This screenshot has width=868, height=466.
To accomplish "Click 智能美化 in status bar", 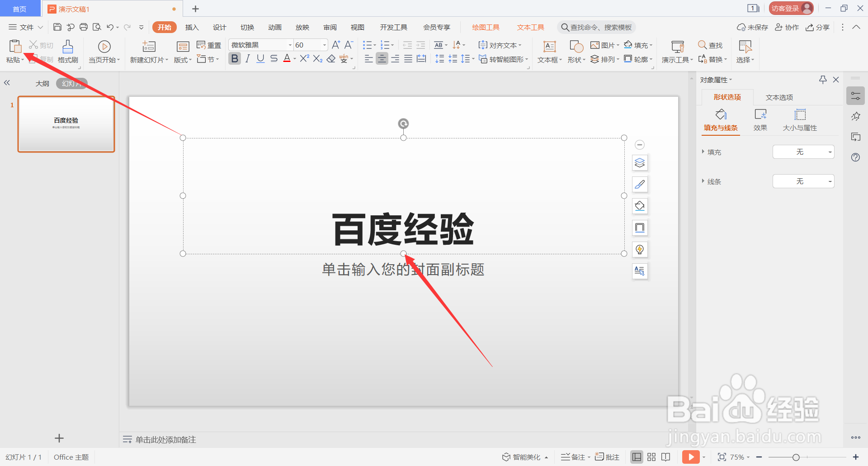I will 525,457.
